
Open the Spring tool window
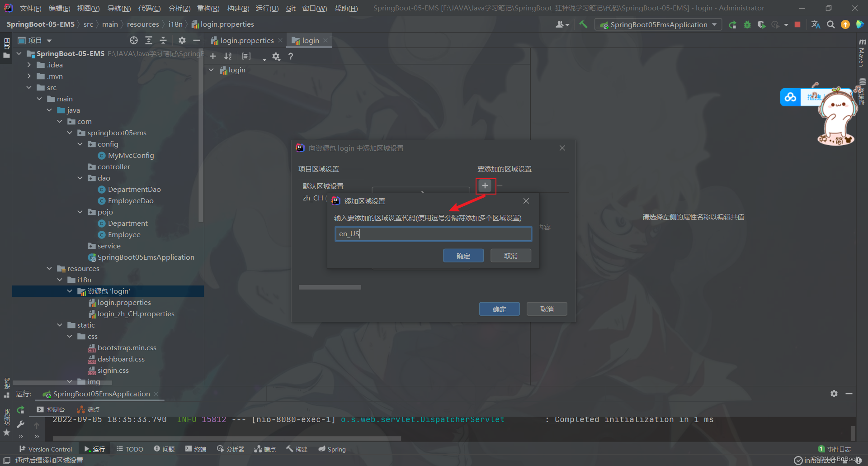(x=332, y=449)
